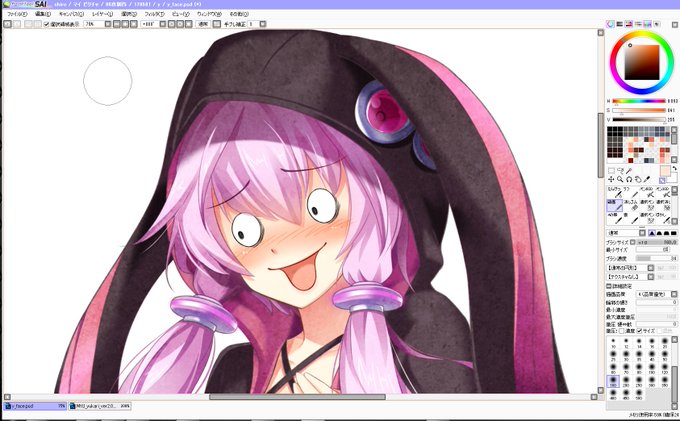The width and height of the screenshot is (680, 421).
Task: Select the magic wand tool
Action: pos(629,171)
